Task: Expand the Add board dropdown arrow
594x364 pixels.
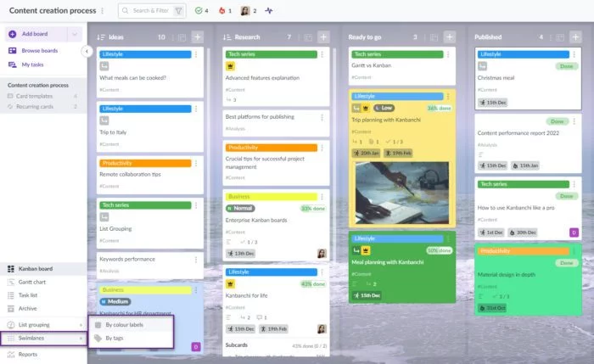Action: 75,34
